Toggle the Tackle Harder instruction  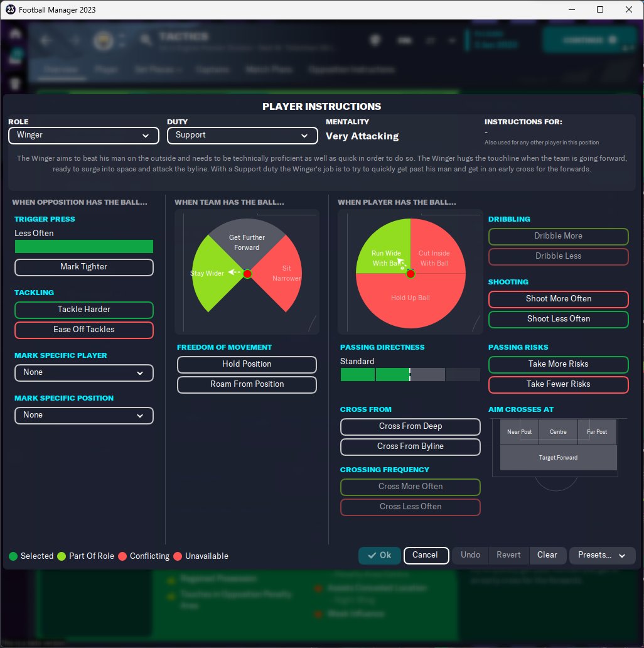84,310
